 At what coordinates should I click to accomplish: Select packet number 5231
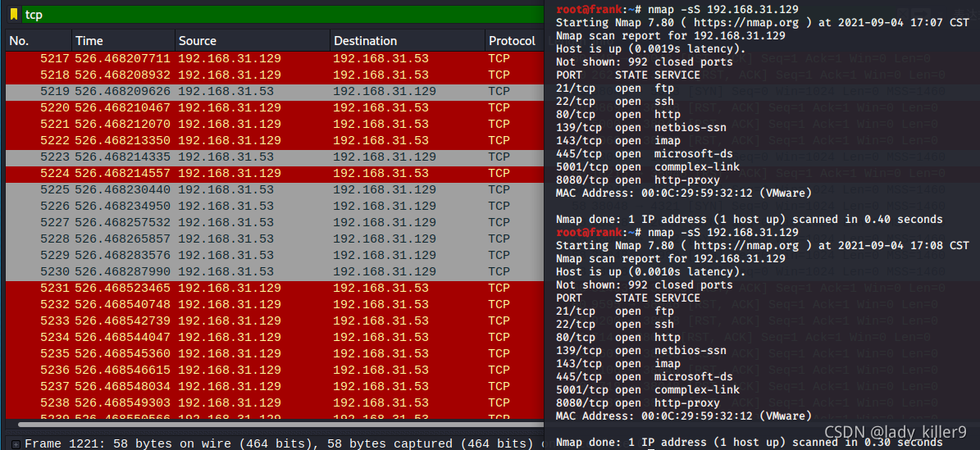(x=275, y=289)
